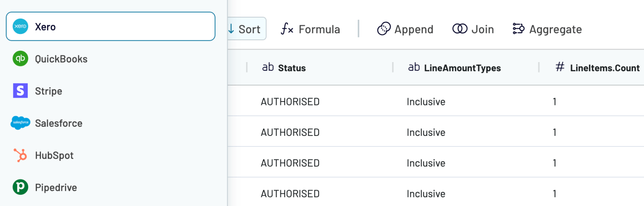Image resolution: width=644 pixels, height=206 pixels.
Task: Click the Append circle icon
Action: pyautogui.click(x=384, y=29)
